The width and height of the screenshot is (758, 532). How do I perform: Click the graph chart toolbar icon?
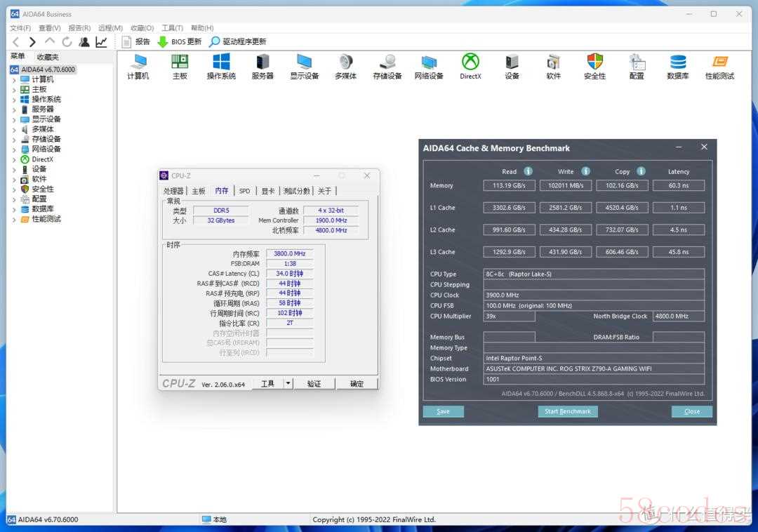coord(101,42)
